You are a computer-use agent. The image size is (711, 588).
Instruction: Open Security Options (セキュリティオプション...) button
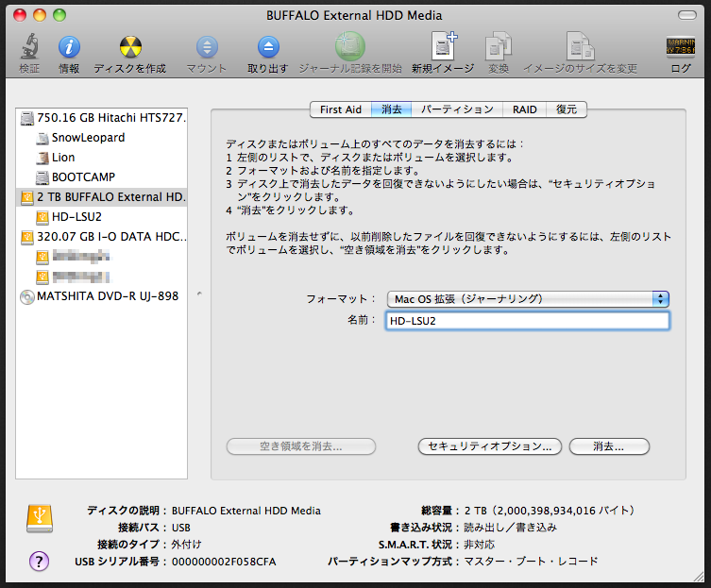(x=490, y=446)
